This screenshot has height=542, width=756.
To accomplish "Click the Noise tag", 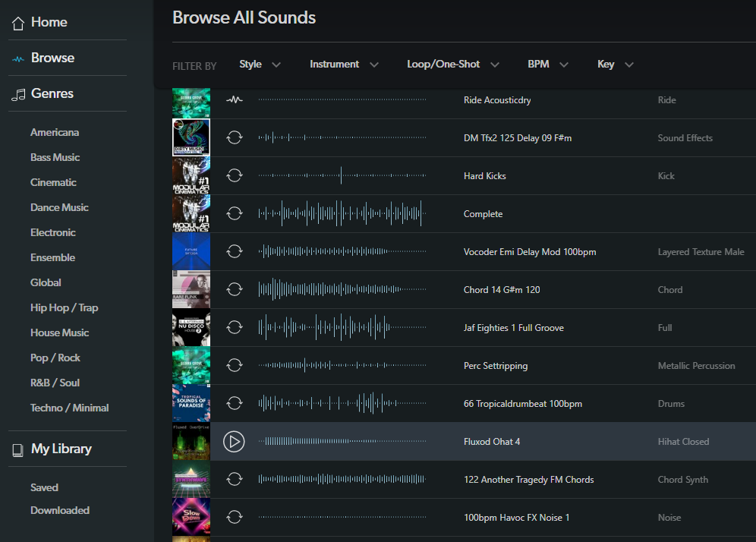I will tap(669, 518).
